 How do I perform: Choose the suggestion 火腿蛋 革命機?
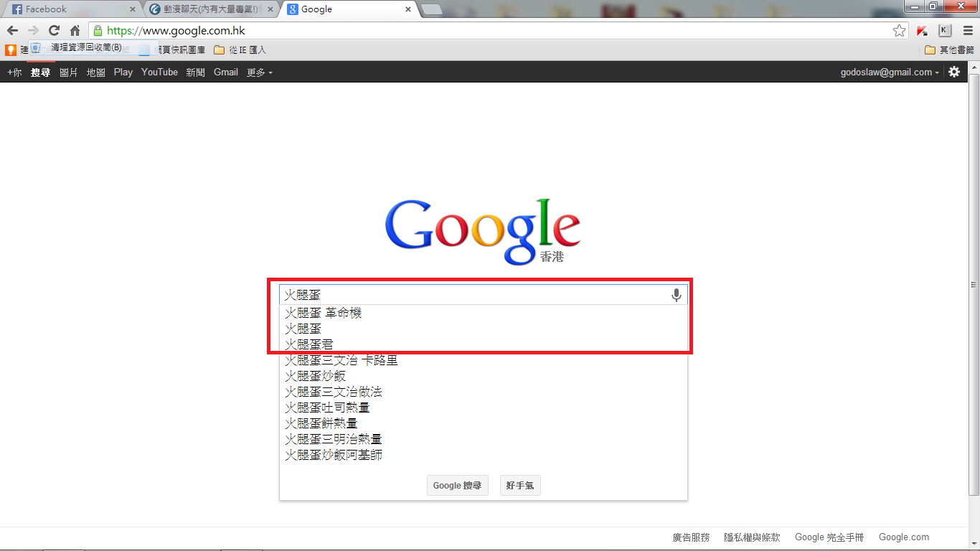click(483, 313)
